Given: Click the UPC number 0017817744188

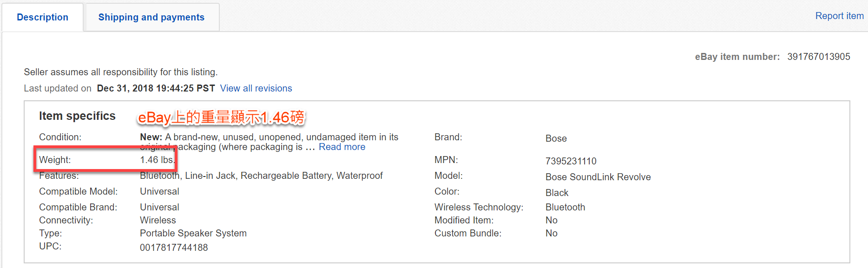Looking at the screenshot, I should (174, 248).
